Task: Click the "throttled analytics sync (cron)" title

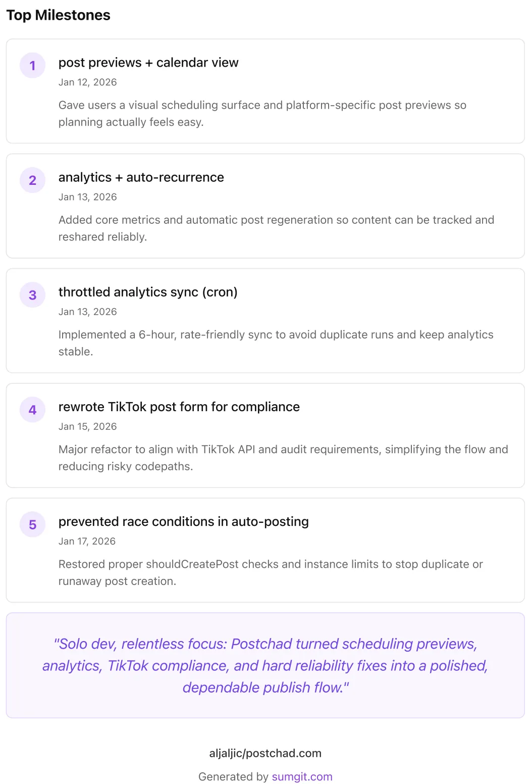Action: tap(148, 292)
